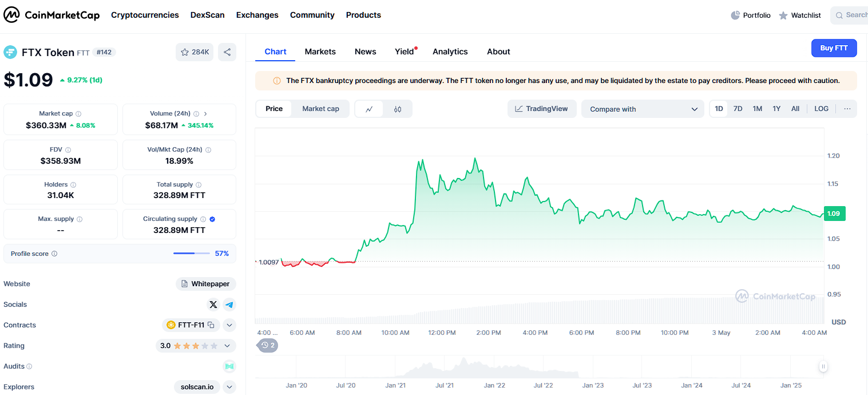Toggle chart to Market cap view
The image size is (868, 395).
(320, 109)
